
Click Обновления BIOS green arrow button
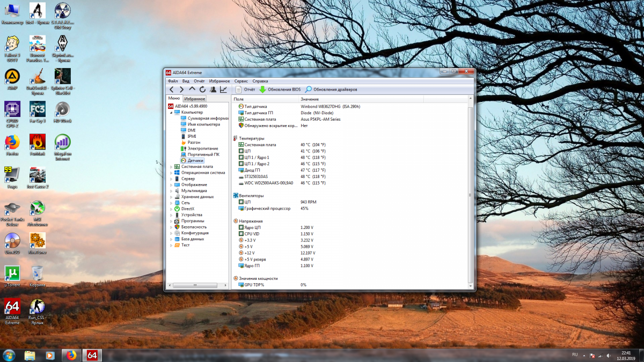(280, 90)
